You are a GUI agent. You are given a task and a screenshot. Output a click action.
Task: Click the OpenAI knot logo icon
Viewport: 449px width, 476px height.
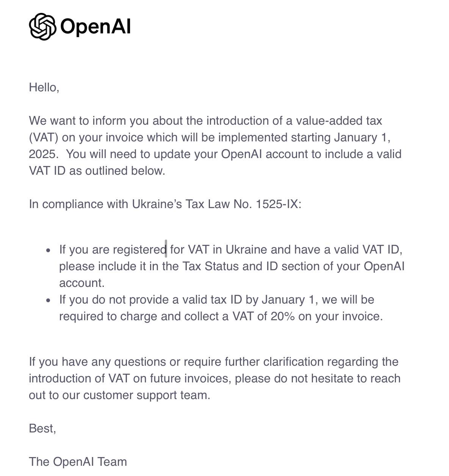tap(43, 27)
